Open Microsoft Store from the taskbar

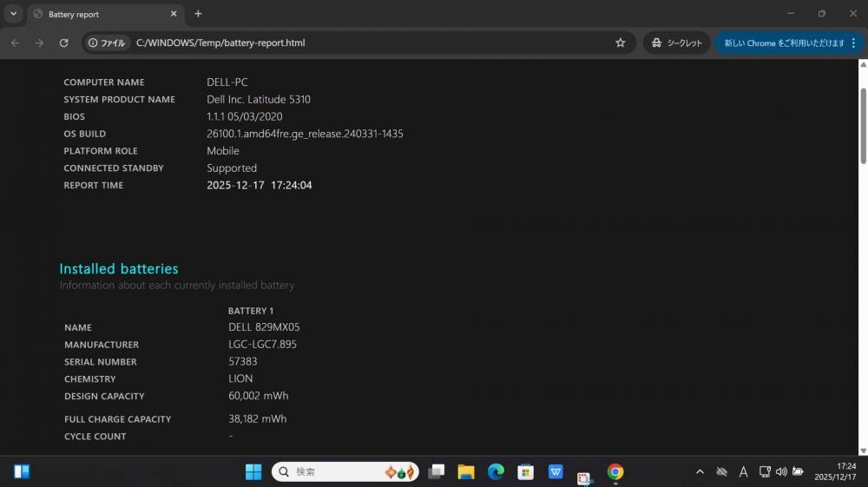click(525, 471)
